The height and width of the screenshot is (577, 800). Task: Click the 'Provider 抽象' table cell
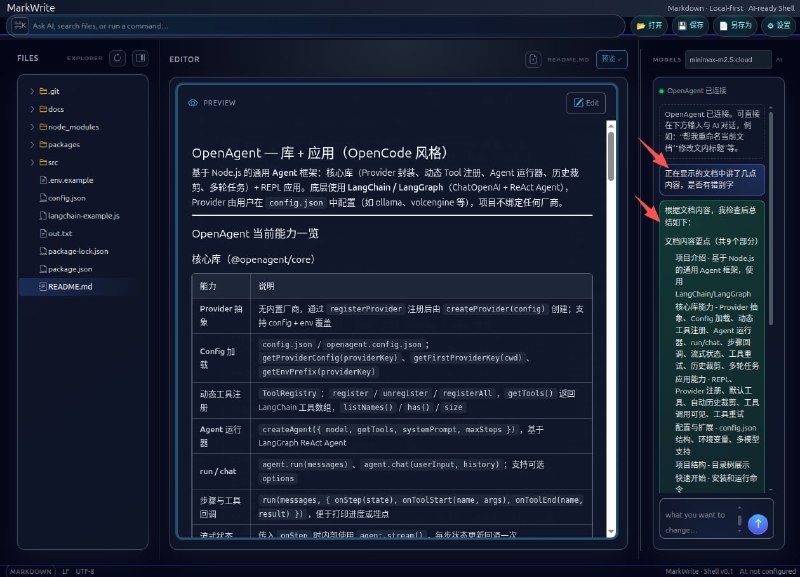point(221,315)
